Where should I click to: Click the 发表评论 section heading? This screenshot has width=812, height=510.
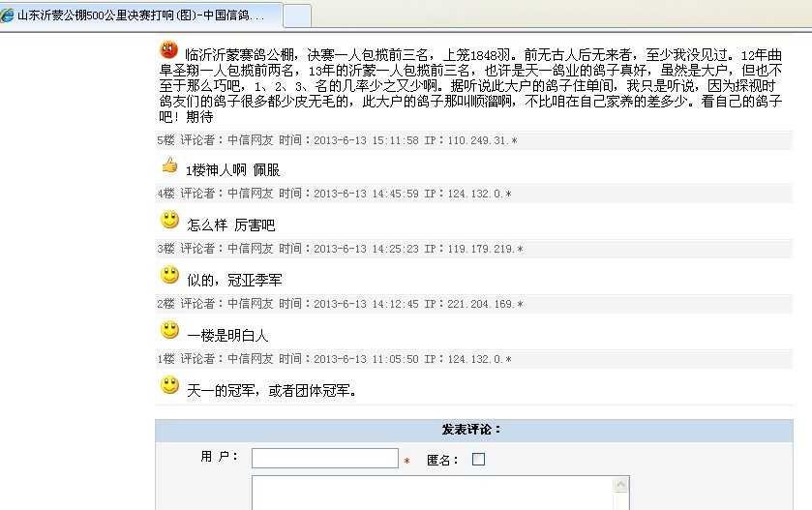pyautogui.click(x=471, y=430)
